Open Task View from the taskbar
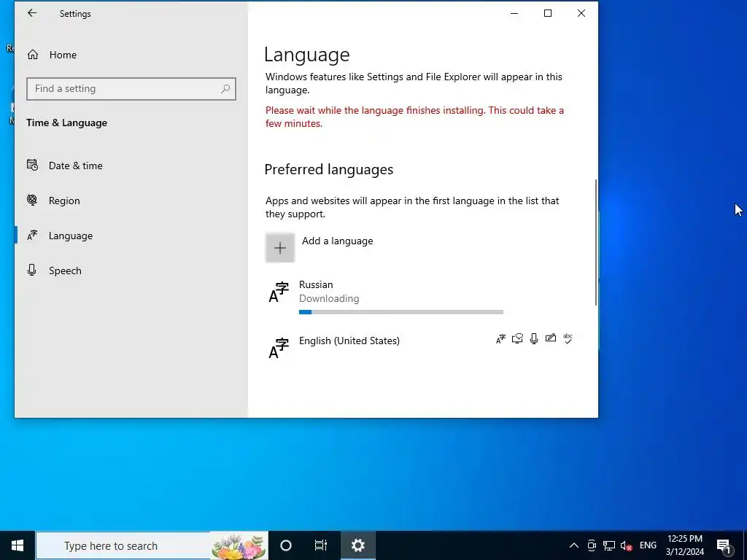This screenshot has height=560, width=747. pos(321,545)
